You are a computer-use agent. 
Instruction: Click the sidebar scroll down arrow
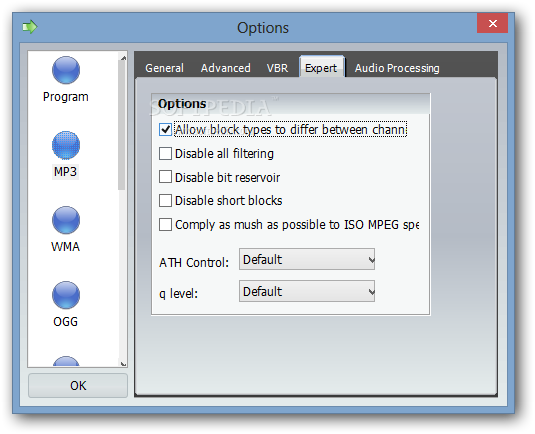123,364
